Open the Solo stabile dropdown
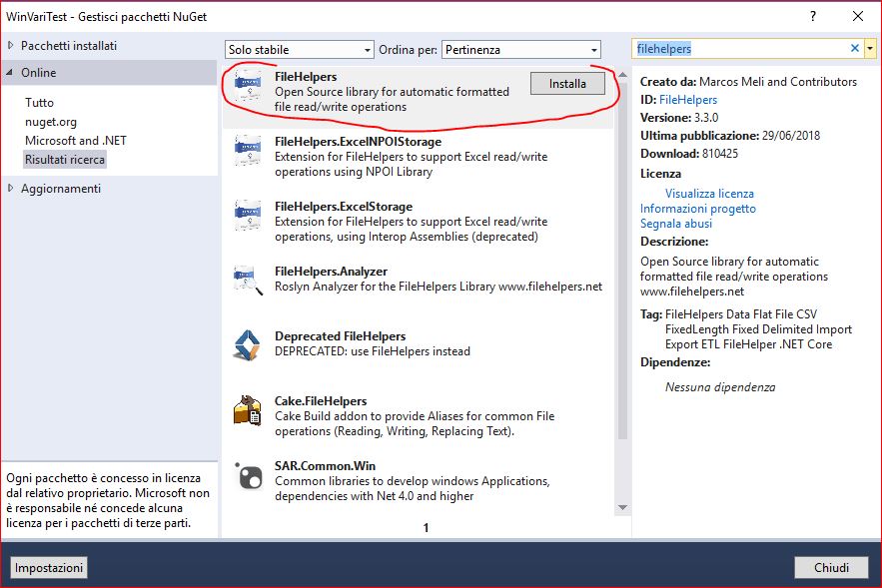Viewport: 882px width, 588px height. [x=300, y=50]
